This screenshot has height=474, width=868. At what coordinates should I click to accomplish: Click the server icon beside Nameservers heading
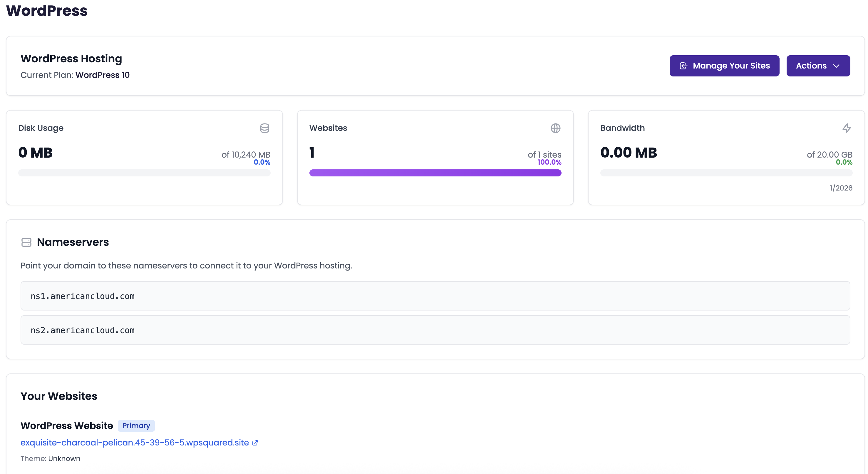coord(26,242)
